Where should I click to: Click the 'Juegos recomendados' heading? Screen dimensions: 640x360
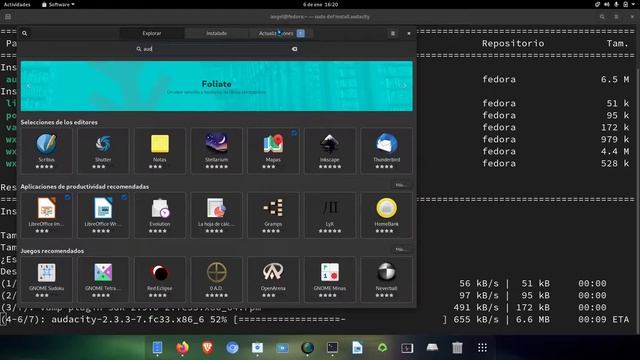(52, 251)
